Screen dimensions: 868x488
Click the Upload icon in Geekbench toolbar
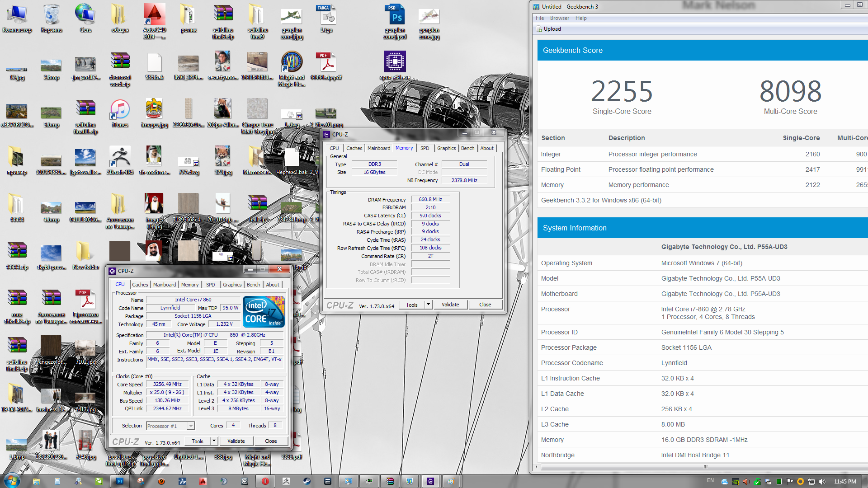pos(539,29)
